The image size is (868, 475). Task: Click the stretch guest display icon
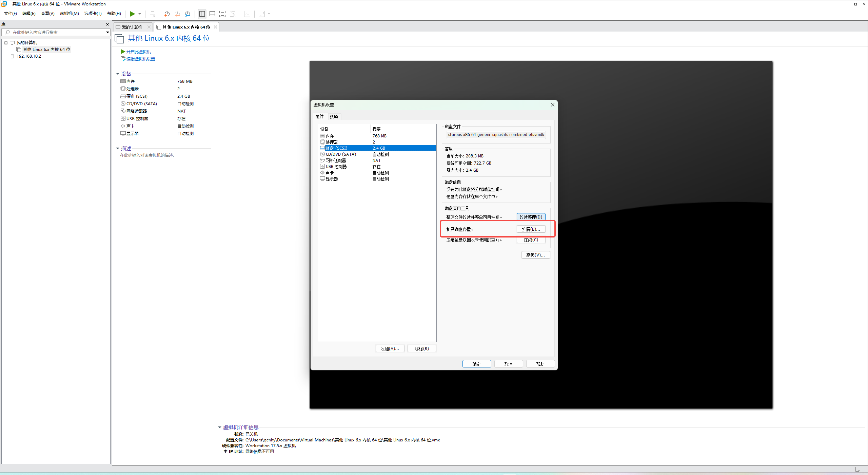point(262,14)
